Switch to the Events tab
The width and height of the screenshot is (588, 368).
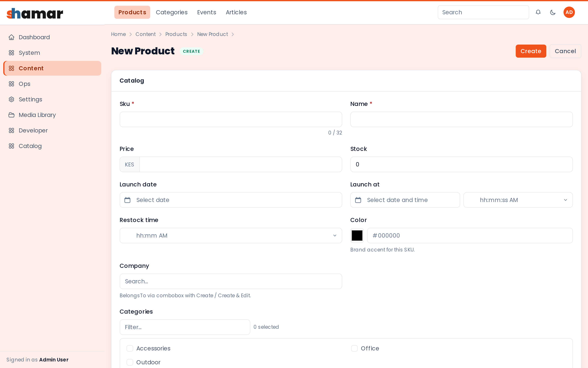207,12
